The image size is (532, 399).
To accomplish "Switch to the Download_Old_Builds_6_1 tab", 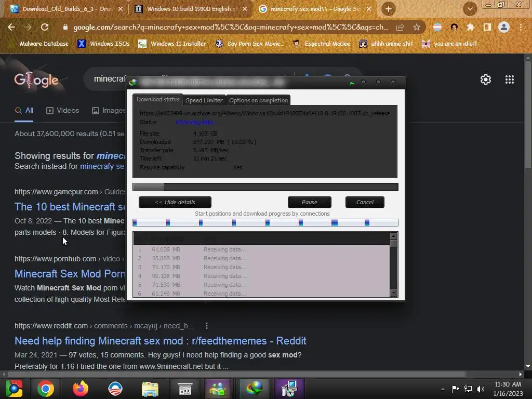I will pos(66,9).
